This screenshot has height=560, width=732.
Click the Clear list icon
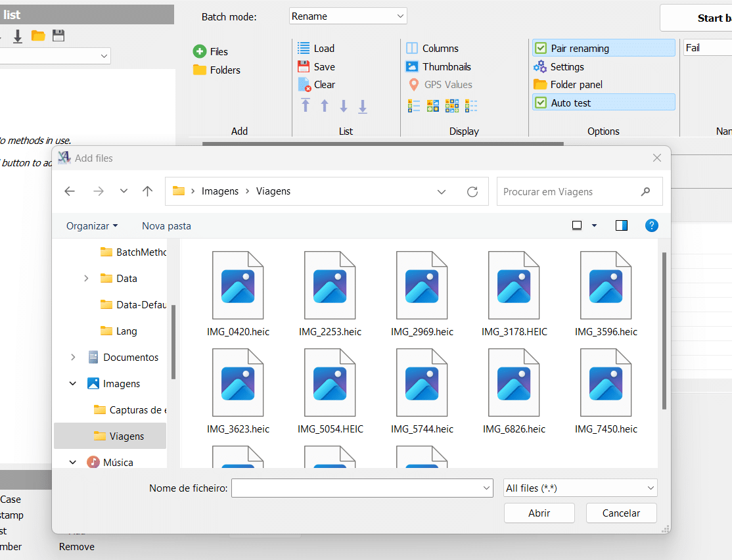[304, 85]
